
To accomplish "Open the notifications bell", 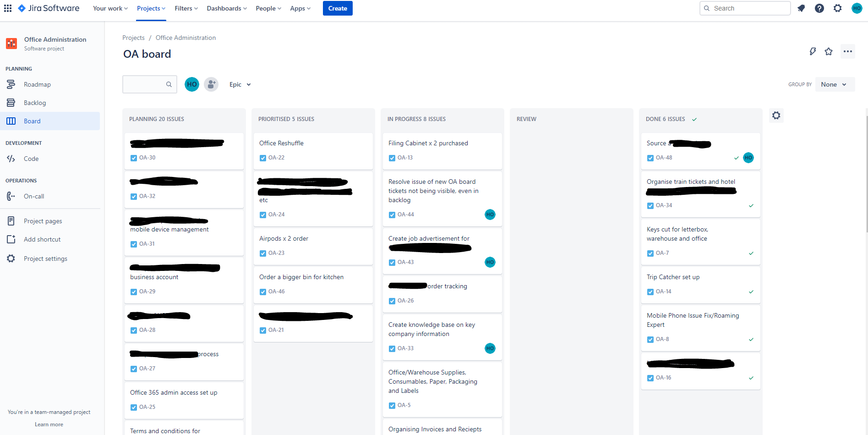I will tap(801, 8).
